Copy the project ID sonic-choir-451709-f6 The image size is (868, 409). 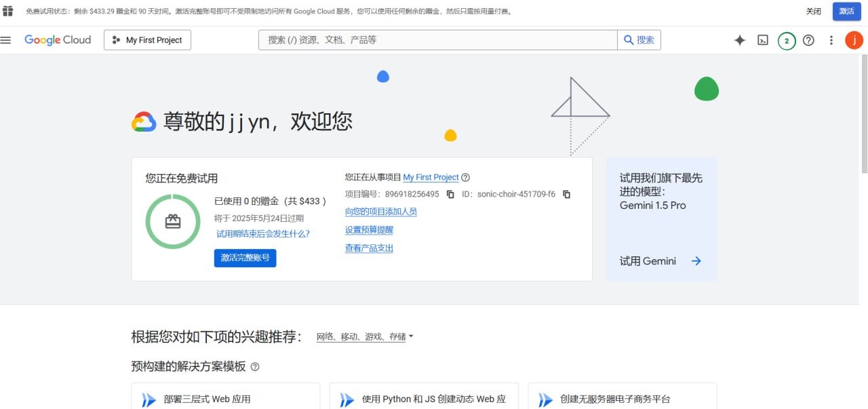[x=567, y=194]
